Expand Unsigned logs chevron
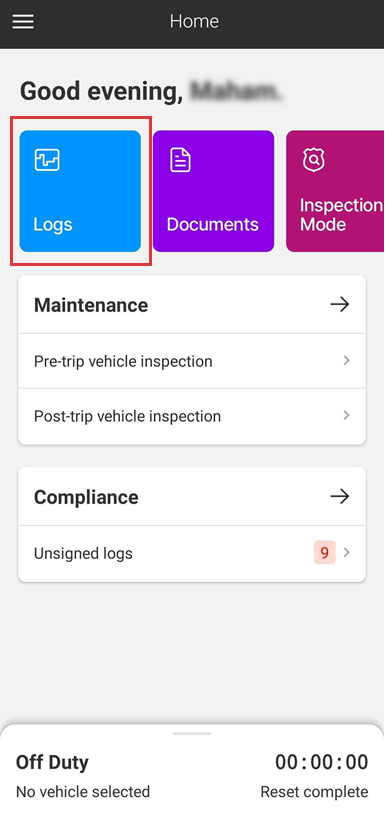The height and width of the screenshot is (816, 385). click(346, 553)
